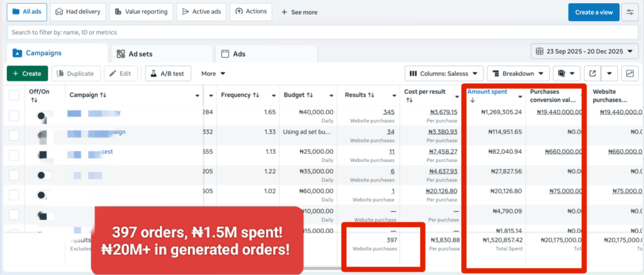This screenshot has height=275, width=644.
Task: Check the first campaign row checkbox
Action: pos(14,116)
